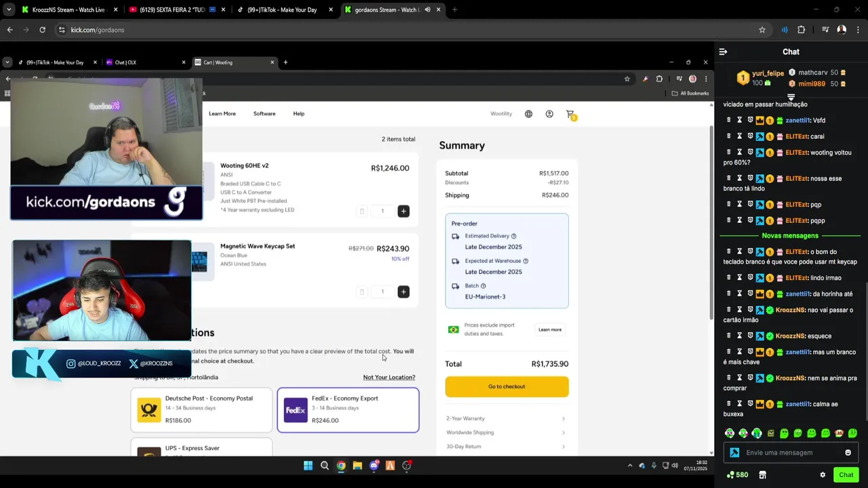Select Deutsche Post Economy Postal shipping
Screen dimensions: 868x488
[201, 409]
